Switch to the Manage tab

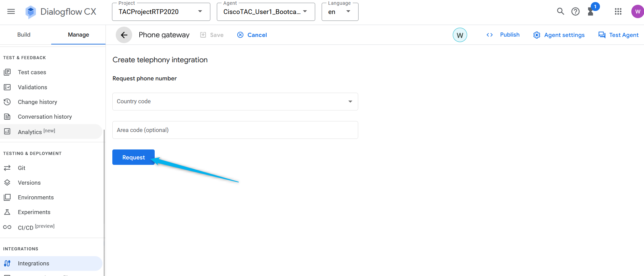pyautogui.click(x=79, y=35)
